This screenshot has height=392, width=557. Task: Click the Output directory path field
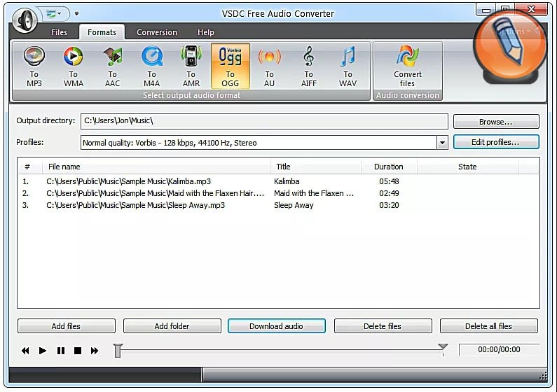[x=264, y=121]
